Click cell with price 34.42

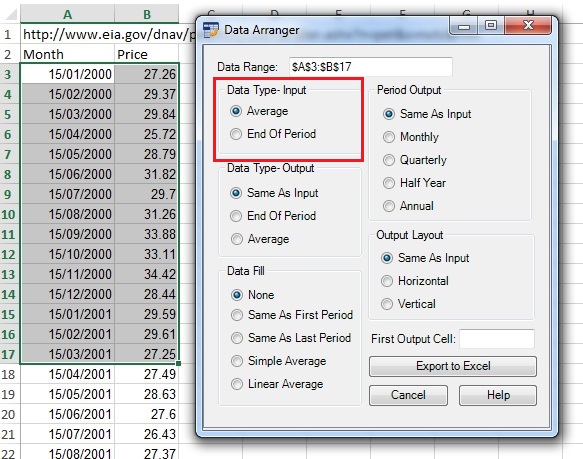pos(147,275)
